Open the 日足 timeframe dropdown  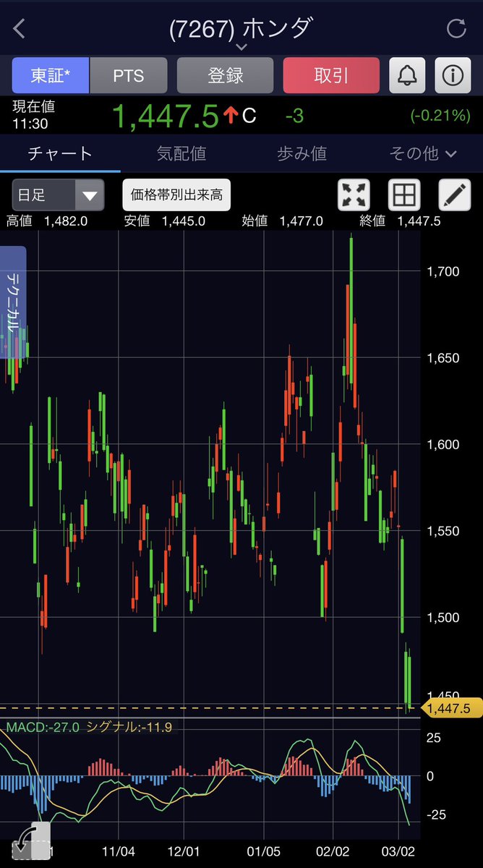[x=58, y=195]
